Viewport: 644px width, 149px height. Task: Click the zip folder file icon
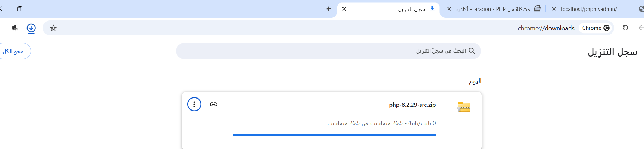[464, 107]
